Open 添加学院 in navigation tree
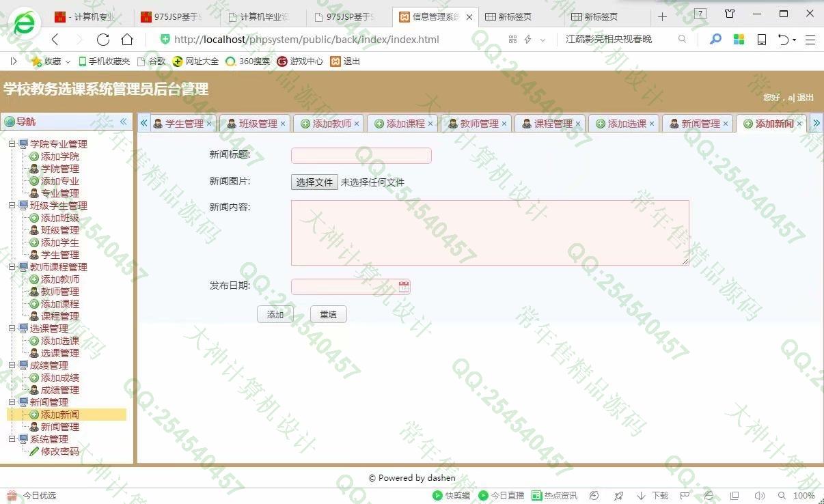 pyautogui.click(x=60, y=156)
